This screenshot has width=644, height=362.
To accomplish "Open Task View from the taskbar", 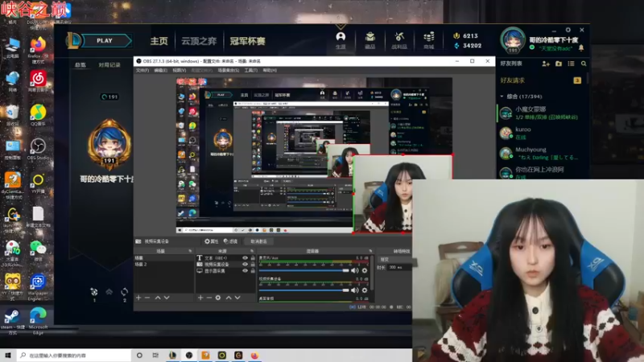I will tap(155, 355).
